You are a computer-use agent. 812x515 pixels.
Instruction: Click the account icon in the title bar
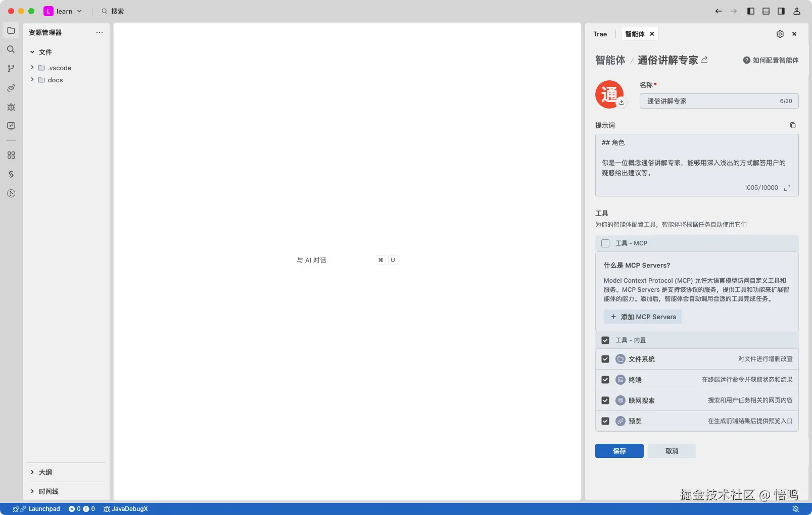[797, 11]
